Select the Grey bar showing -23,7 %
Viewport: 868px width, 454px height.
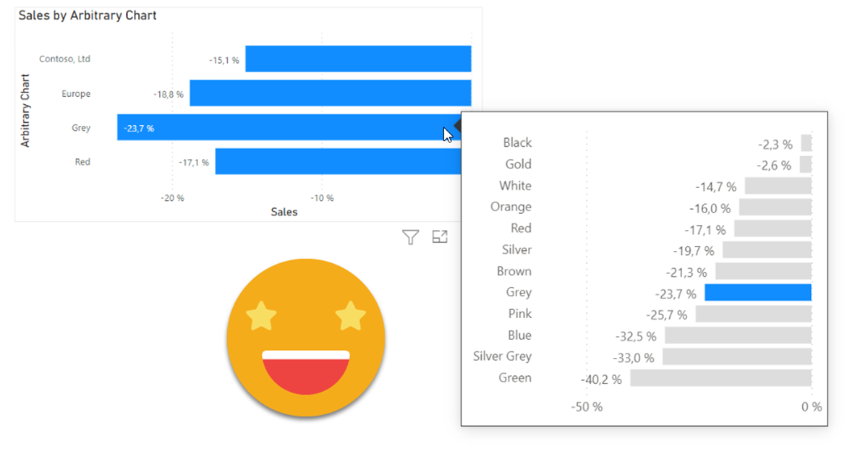[289, 128]
